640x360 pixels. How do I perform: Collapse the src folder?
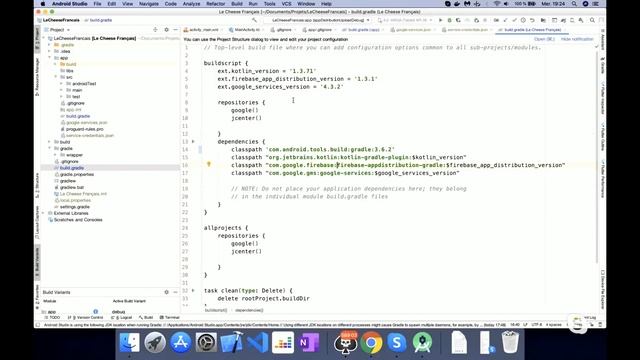pos(56,77)
